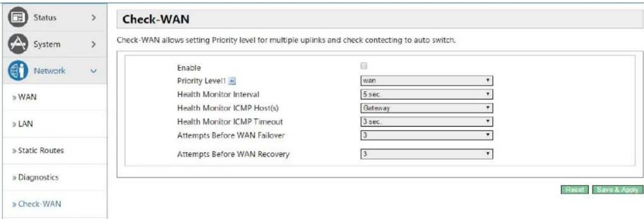Click the System menu icon

pyautogui.click(x=19, y=44)
